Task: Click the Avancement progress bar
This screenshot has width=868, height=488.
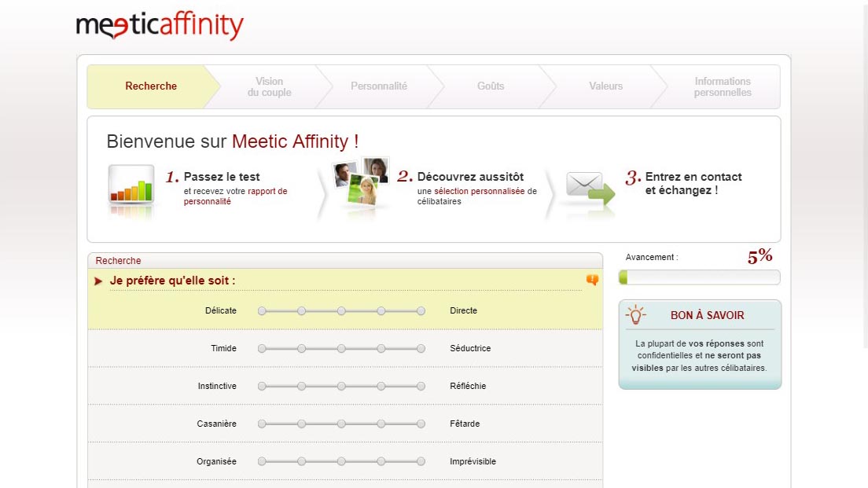Action: (700, 277)
